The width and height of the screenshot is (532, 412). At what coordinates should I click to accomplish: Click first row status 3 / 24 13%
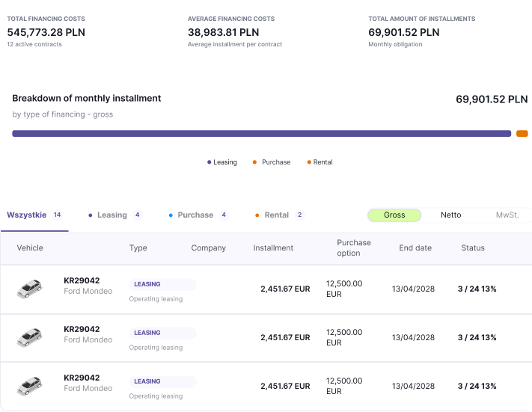point(477,289)
